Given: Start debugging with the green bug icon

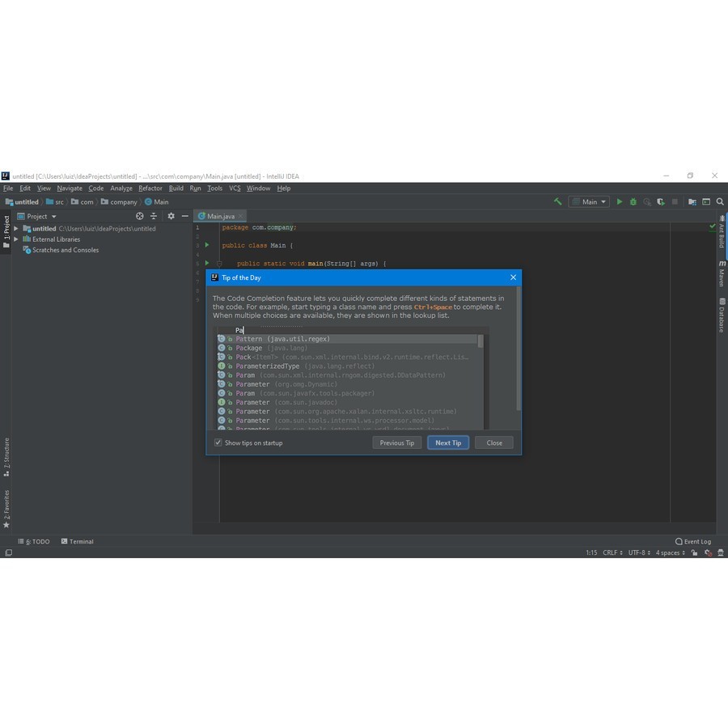Looking at the screenshot, I should point(633,202).
